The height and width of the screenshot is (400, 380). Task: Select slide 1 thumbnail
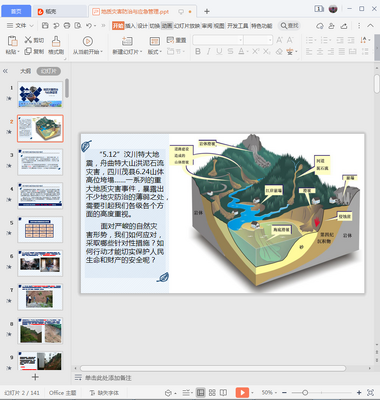pos(40,95)
